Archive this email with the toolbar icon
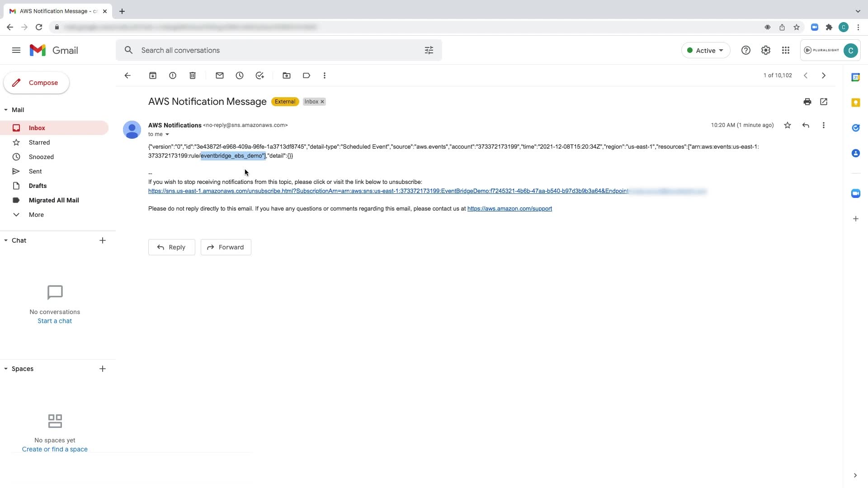This screenshot has height=488, width=868. [153, 75]
